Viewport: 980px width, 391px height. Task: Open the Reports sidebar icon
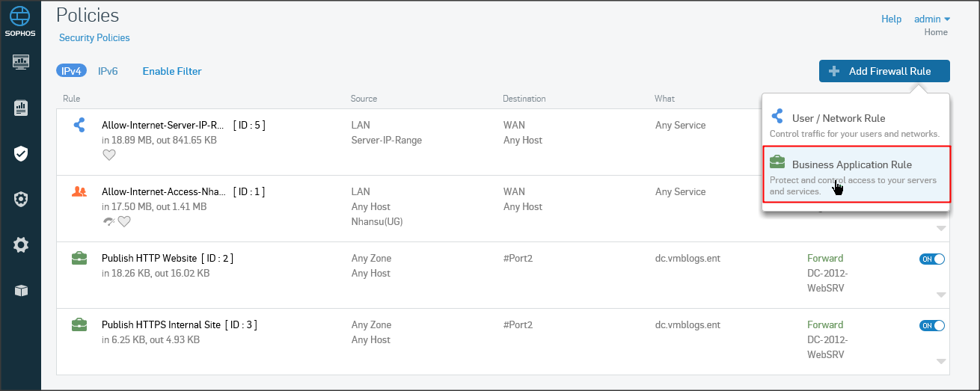pos(21,108)
